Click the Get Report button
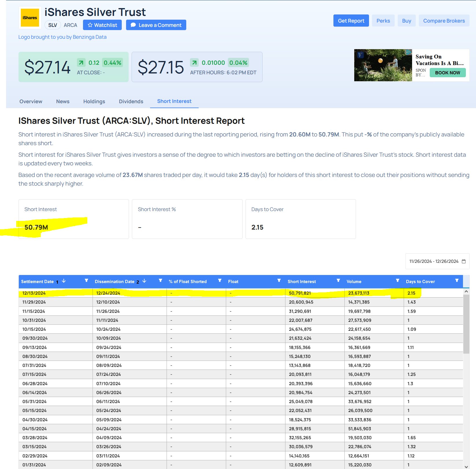This screenshot has width=476, height=469. pyautogui.click(x=351, y=21)
